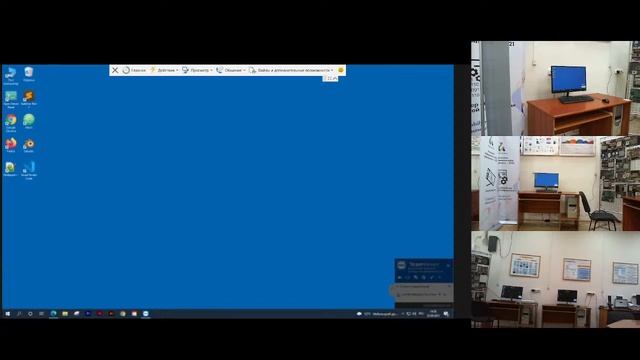Select the Sublime Text 3 desktop shortcut
The image size is (640, 360).
29,100
